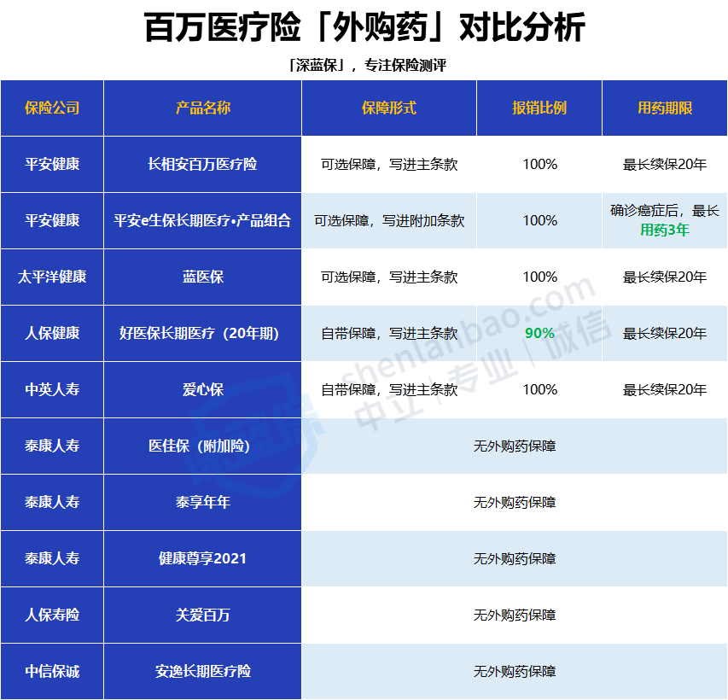728x700 pixels.
Task: Select the product 医佳保（附加险）
Action: point(200,446)
